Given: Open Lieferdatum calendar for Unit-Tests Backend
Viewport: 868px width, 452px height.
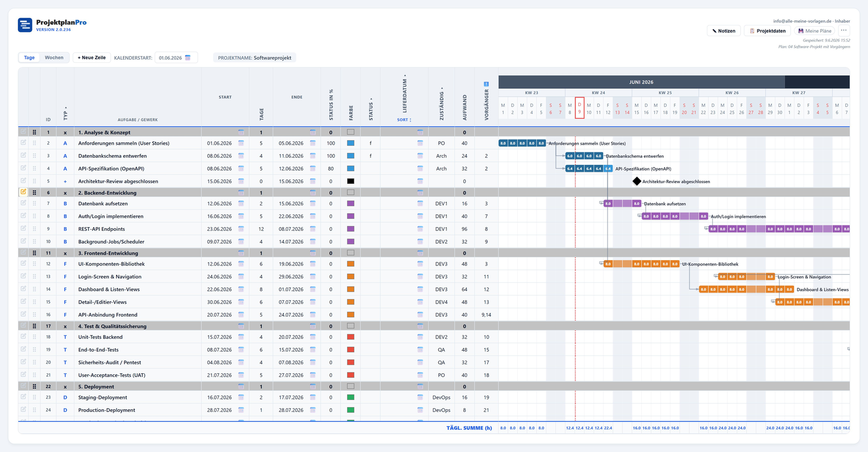Looking at the screenshot, I should 420,337.
